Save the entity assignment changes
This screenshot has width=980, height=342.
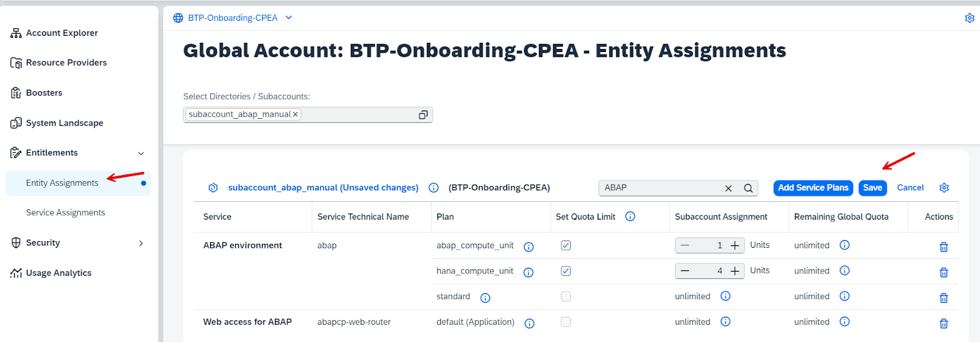[x=873, y=188]
